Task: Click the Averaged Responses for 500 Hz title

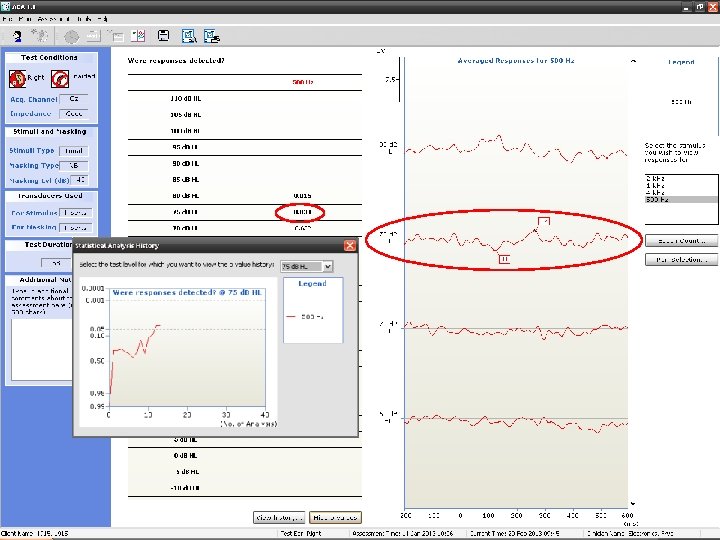Action: tap(516, 61)
